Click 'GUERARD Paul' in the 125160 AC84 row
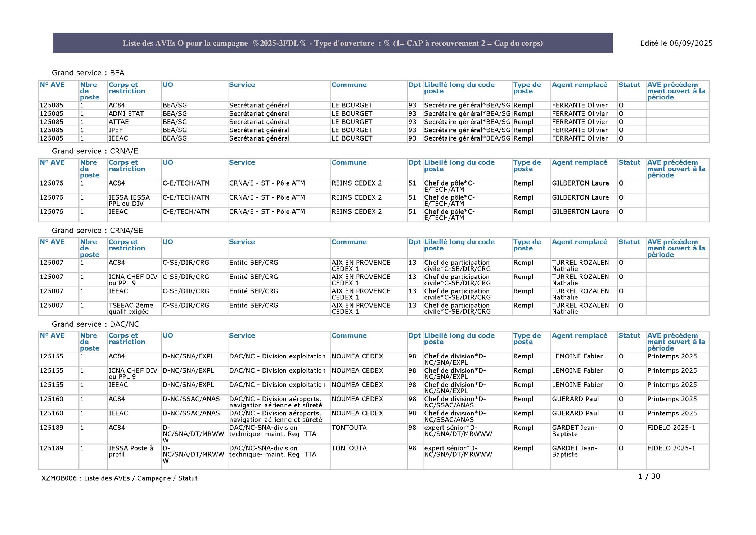The height and width of the screenshot is (535, 756). coord(575,399)
